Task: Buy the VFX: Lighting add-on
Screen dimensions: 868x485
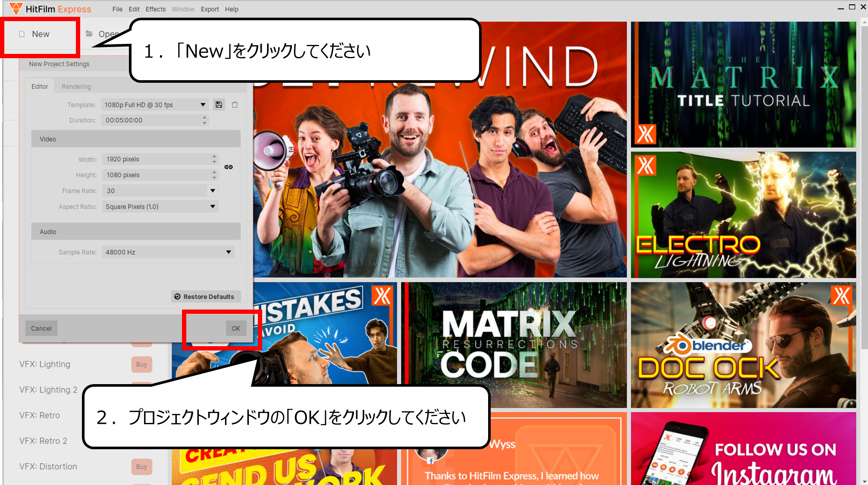Action: [x=141, y=364]
